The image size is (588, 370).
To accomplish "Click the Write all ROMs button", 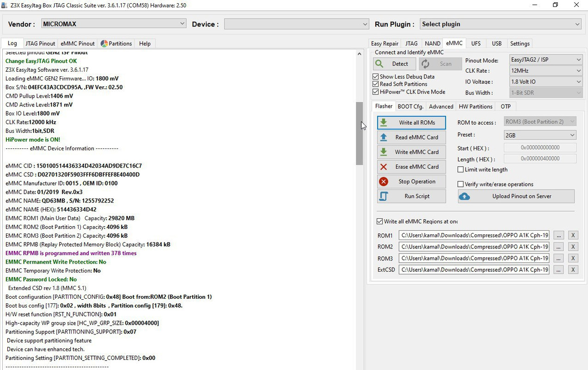I will tap(411, 123).
